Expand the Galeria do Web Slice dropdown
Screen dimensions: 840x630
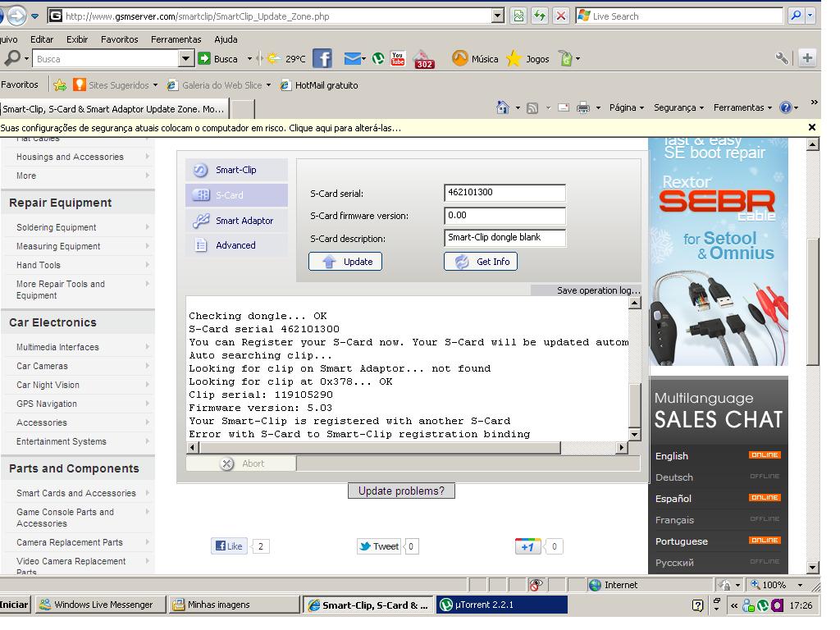pyautogui.click(x=268, y=84)
